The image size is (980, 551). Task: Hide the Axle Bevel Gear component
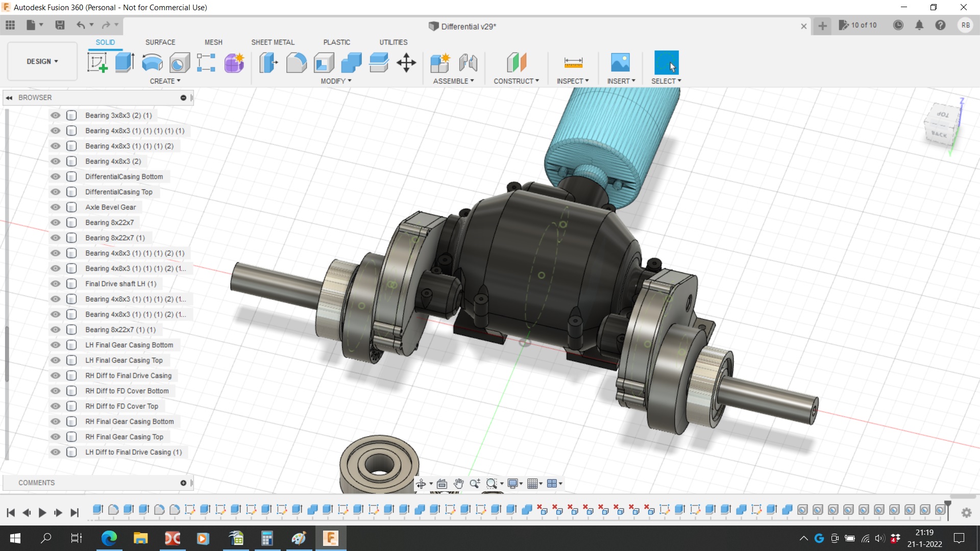tap(56, 207)
